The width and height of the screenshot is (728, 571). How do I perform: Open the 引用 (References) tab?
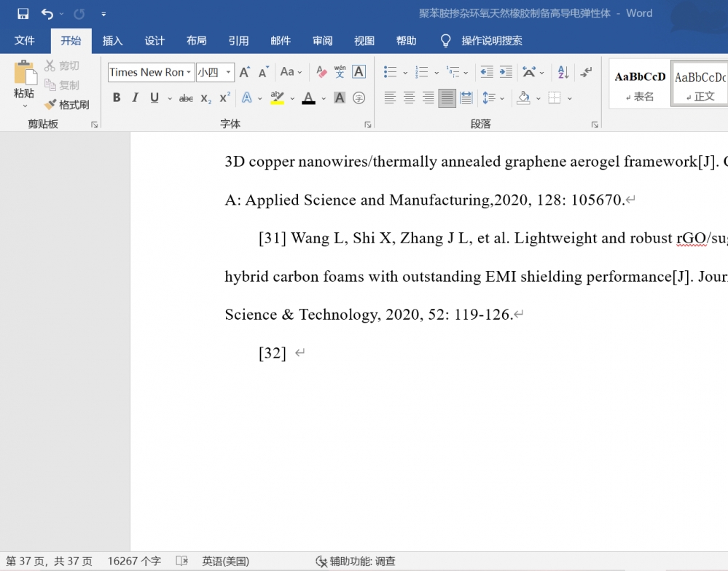tap(238, 41)
